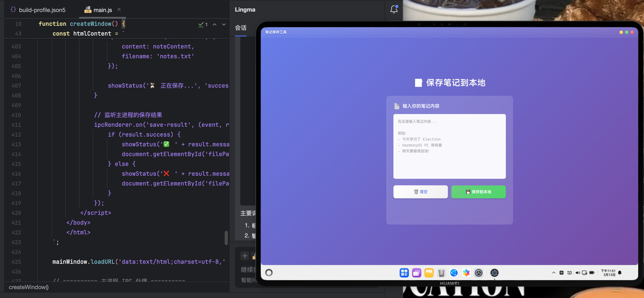Jump to previous highlighted problem arrow
The width and height of the screenshot is (644, 298).
(215, 24)
